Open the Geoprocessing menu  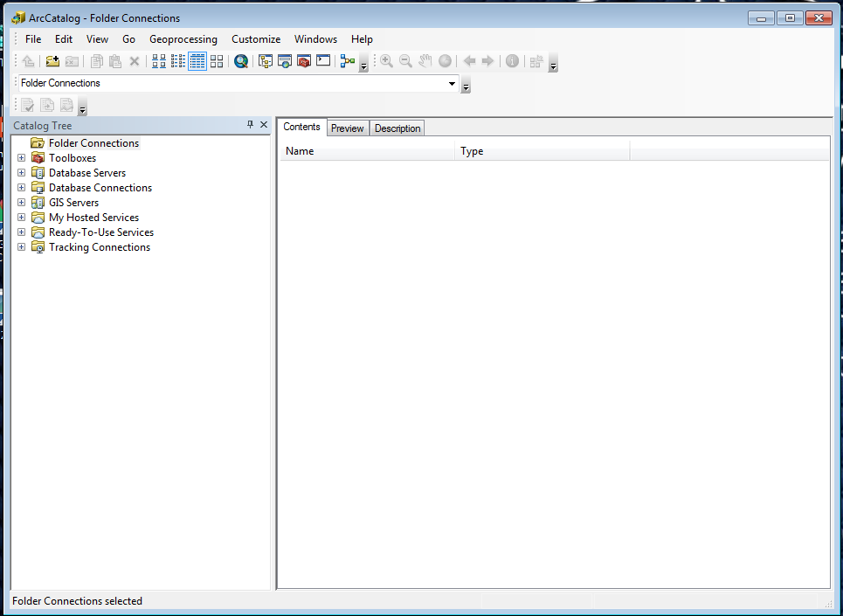coord(183,39)
